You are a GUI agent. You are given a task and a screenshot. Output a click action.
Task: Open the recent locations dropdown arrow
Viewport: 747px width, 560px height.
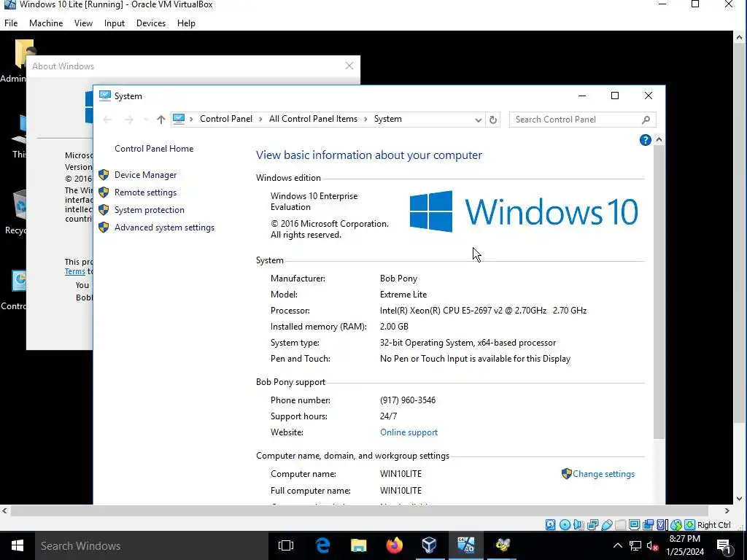145,120
